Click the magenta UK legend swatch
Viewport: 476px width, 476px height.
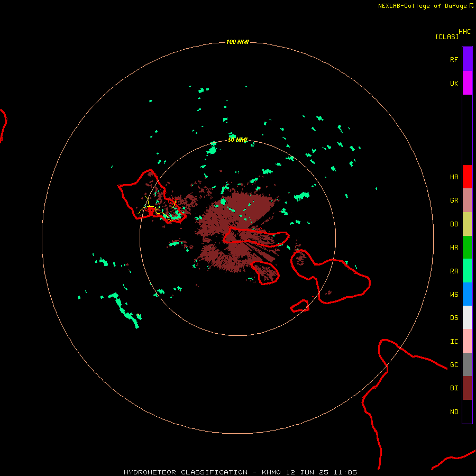[467, 83]
